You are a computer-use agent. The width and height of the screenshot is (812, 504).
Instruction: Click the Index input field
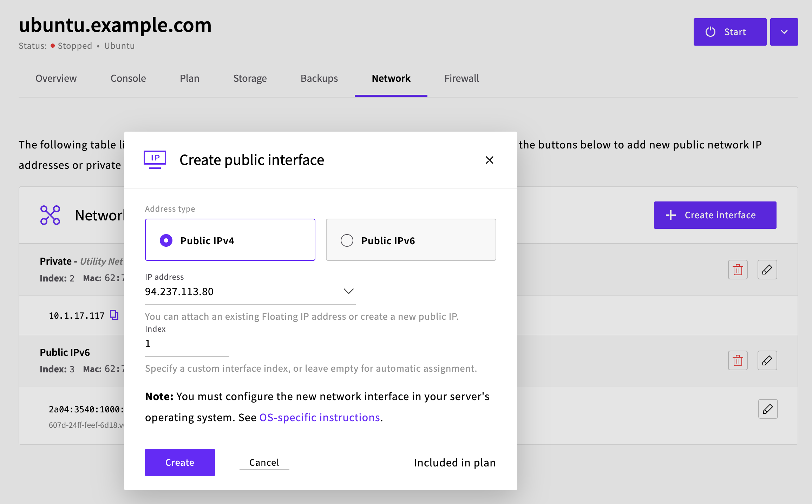[x=187, y=344]
